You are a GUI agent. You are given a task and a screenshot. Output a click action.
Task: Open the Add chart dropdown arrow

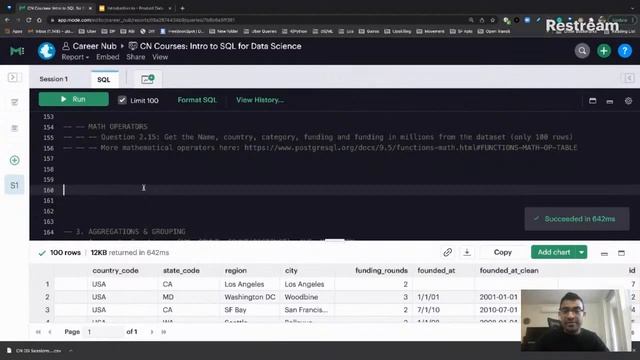[581, 252]
